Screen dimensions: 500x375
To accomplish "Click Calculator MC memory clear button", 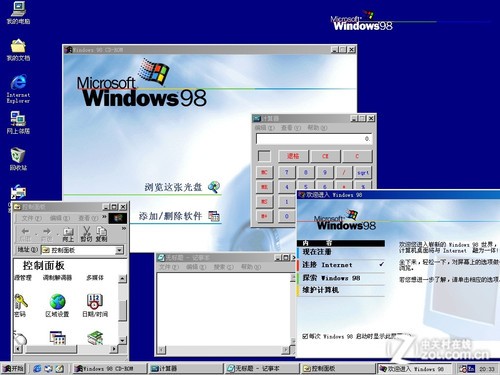I will (x=264, y=173).
